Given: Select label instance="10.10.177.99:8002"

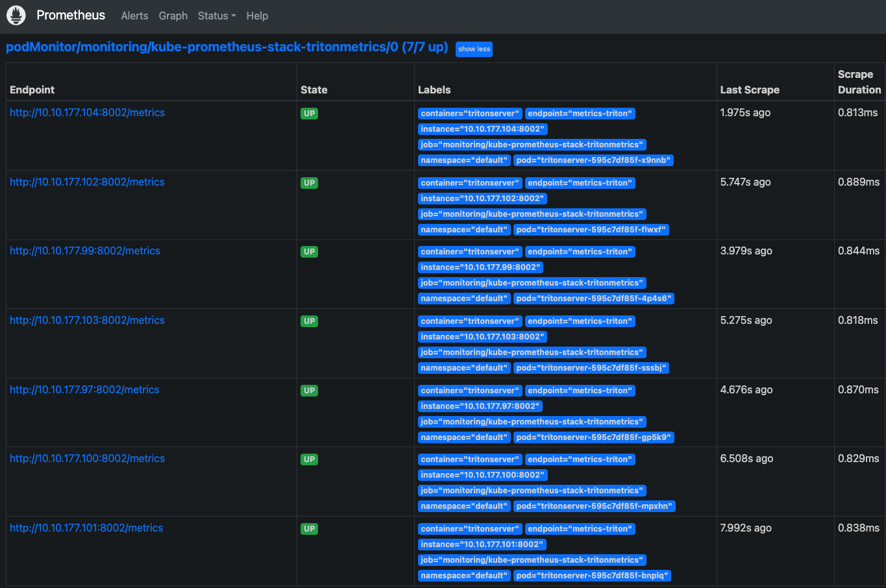Looking at the screenshot, I should coord(480,267).
